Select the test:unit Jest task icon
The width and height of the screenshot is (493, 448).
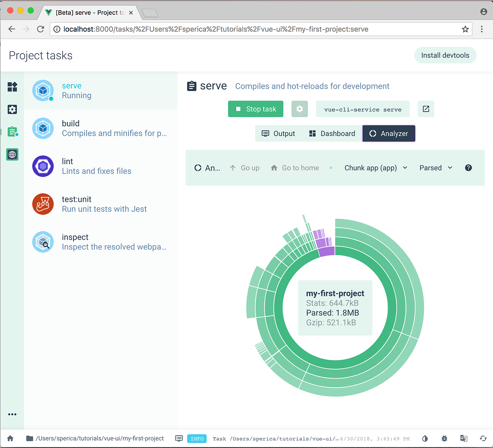point(43,204)
